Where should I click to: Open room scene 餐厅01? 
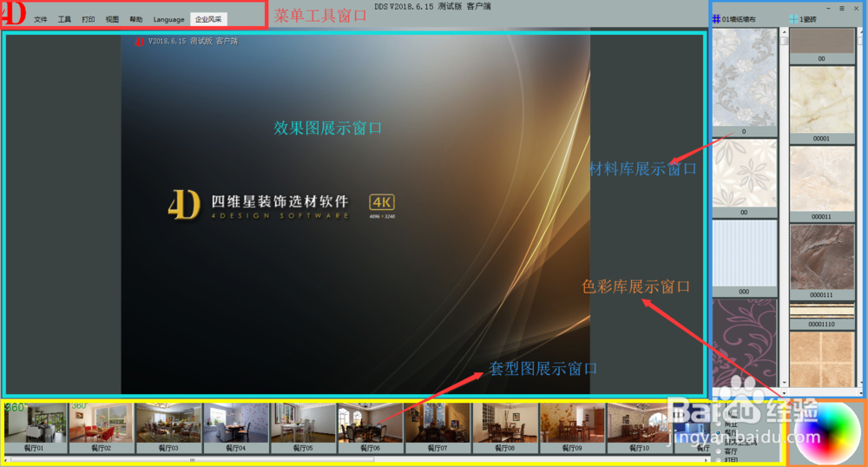point(36,428)
